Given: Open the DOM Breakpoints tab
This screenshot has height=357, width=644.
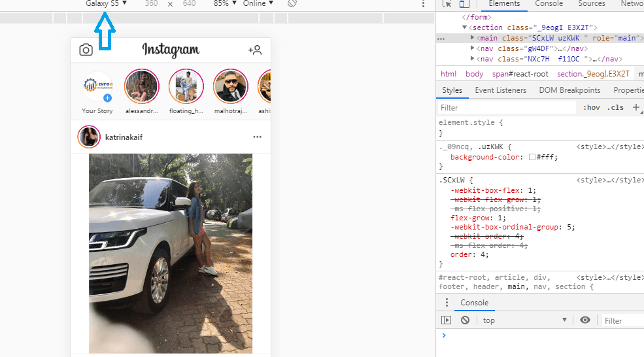Looking at the screenshot, I should [x=569, y=90].
